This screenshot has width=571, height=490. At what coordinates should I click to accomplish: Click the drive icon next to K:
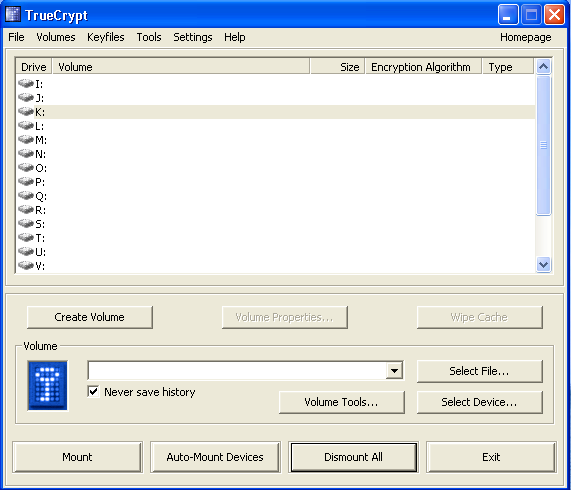pyautogui.click(x=26, y=111)
